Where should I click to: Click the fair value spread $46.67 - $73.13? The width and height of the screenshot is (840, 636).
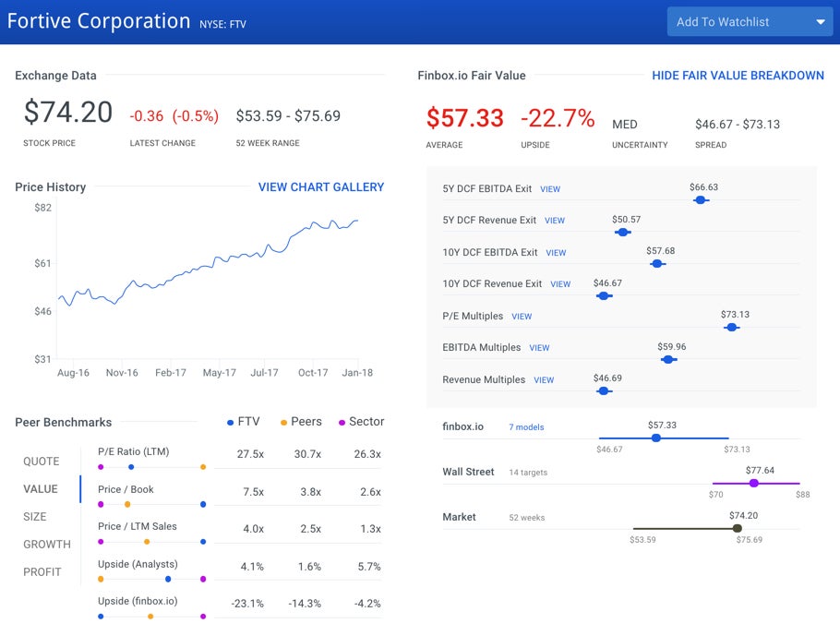point(738,125)
